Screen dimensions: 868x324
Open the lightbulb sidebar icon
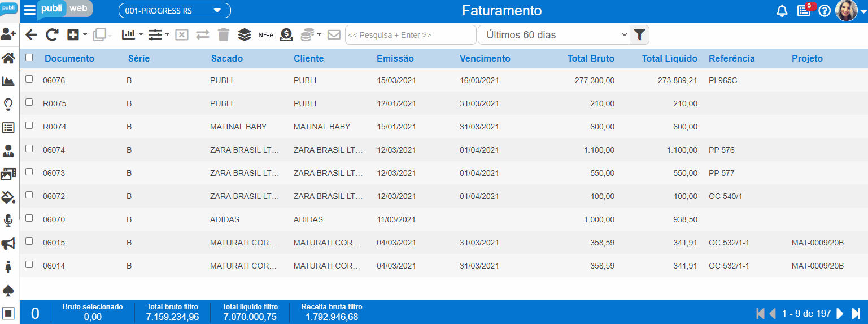[x=8, y=105]
